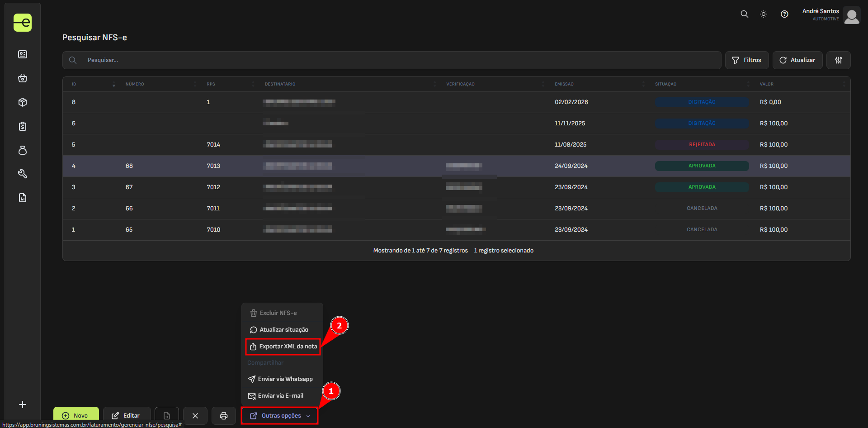This screenshot has height=428, width=868.
Task: Open André Santos user profile menu
Action: tap(830, 15)
